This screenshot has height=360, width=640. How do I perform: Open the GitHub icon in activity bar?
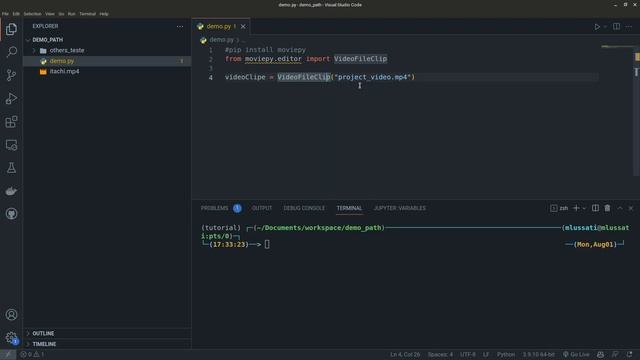pyautogui.click(x=11, y=214)
